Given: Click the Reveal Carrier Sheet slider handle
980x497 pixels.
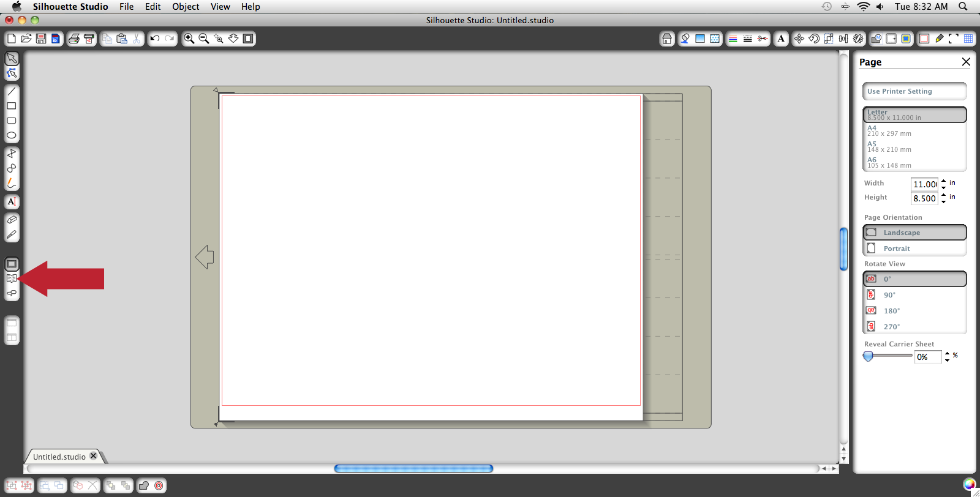Looking at the screenshot, I should (x=868, y=356).
